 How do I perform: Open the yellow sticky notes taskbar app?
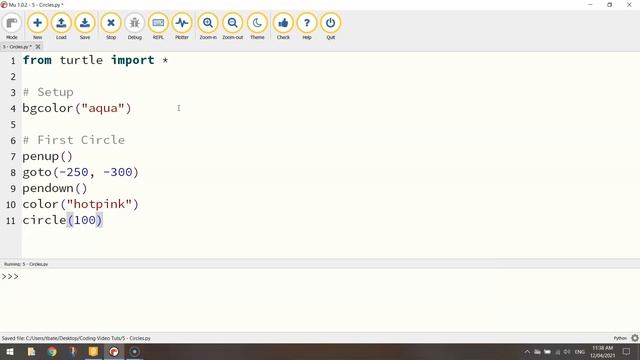pyautogui.click(x=93, y=351)
